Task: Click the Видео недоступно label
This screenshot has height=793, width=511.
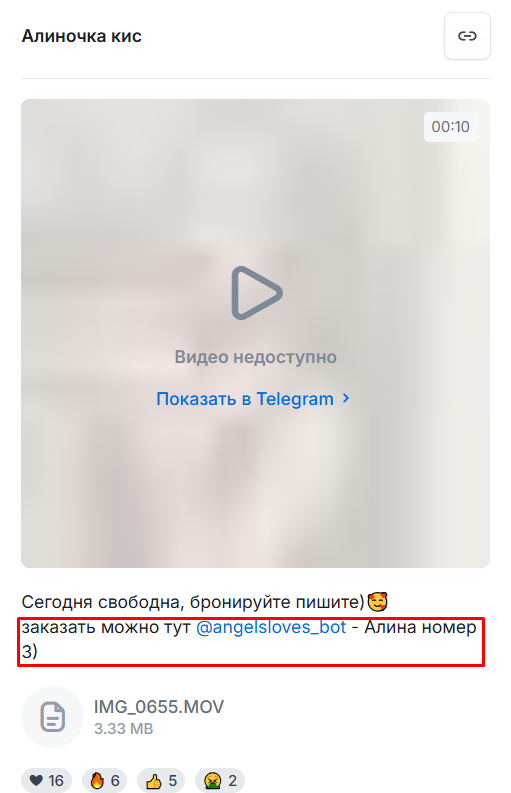Action: [x=256, y=357]
